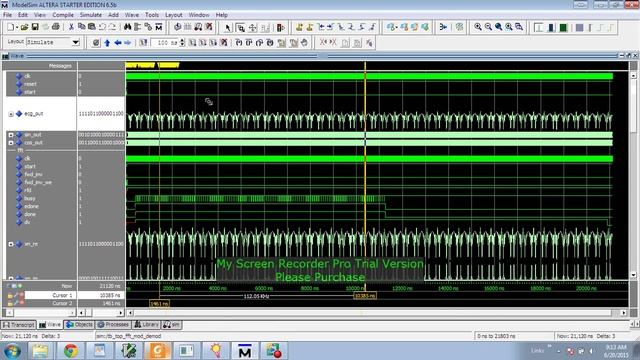Viewport: 640px width, 360px height.
Task: Click the blue up arrow icon
Action: (107, 42)
